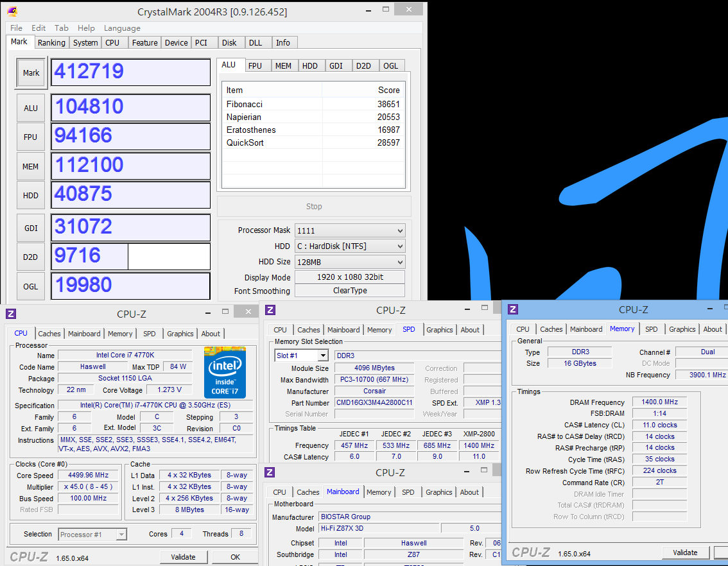The width and height of the screenshot is (728, 566).
Task: Start the HDD benchmark test
Action: [31, 196]
